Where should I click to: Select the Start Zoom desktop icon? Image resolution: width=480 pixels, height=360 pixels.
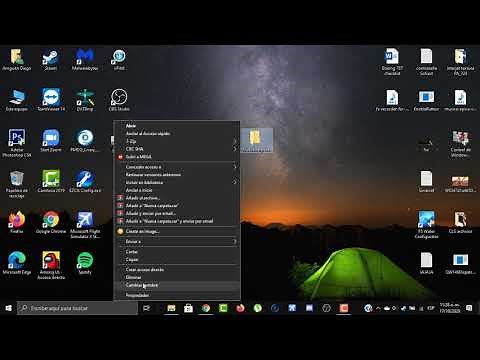point(51,141)
